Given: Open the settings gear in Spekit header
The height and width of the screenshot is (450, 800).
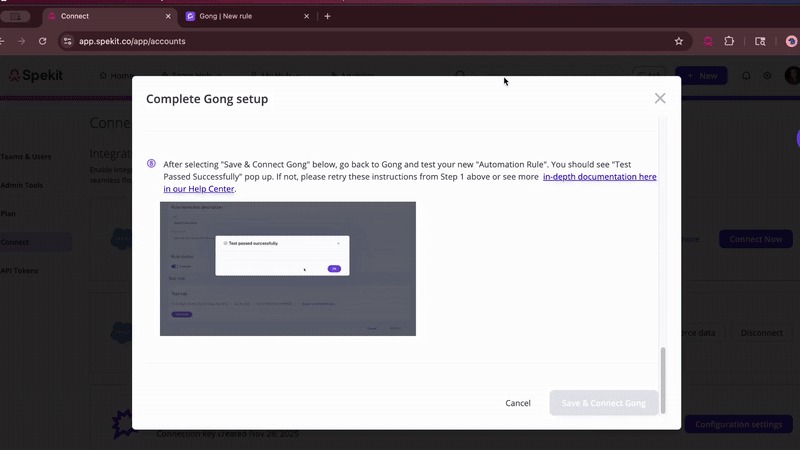Looking at the screenshot, I should (768, 76).
